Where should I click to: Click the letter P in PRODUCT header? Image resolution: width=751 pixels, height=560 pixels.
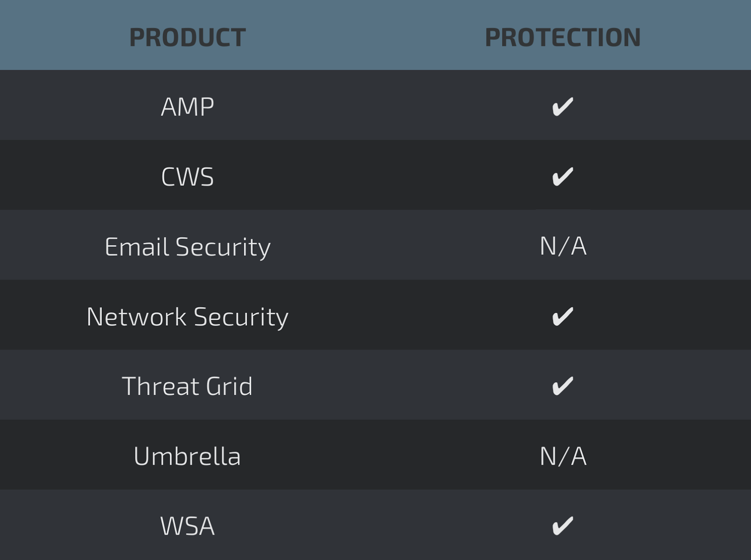(x=137, y=38)
